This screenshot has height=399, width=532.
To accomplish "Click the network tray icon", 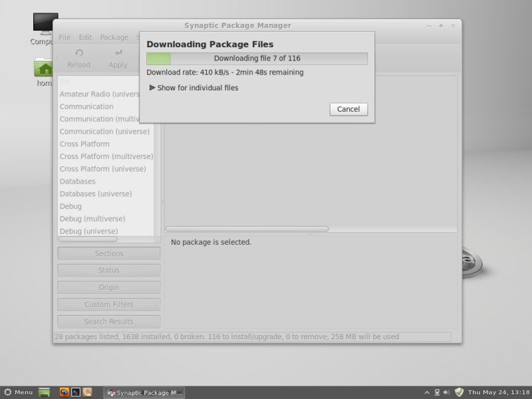I will (x=437, y=392).
